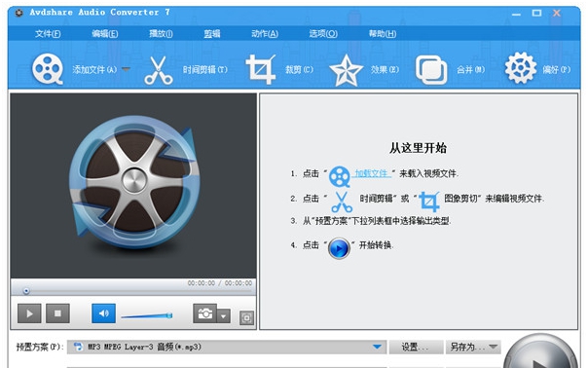Click the Merge files icon
Screen dimensions: 588x368
pos(431,70)
